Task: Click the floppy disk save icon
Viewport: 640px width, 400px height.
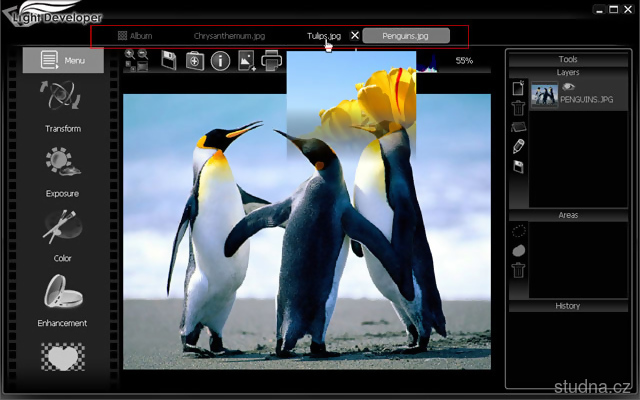Action: pos(169,62)
